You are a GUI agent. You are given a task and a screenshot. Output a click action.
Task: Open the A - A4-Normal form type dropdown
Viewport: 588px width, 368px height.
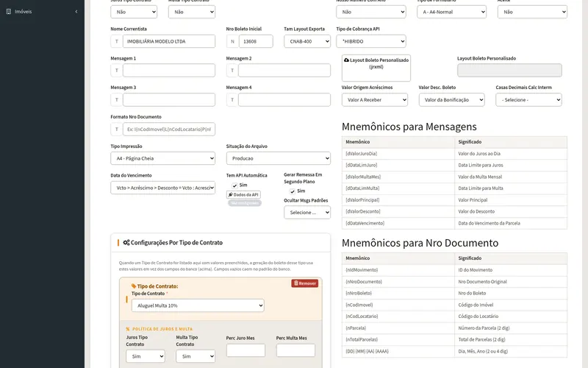coord(451,12)
